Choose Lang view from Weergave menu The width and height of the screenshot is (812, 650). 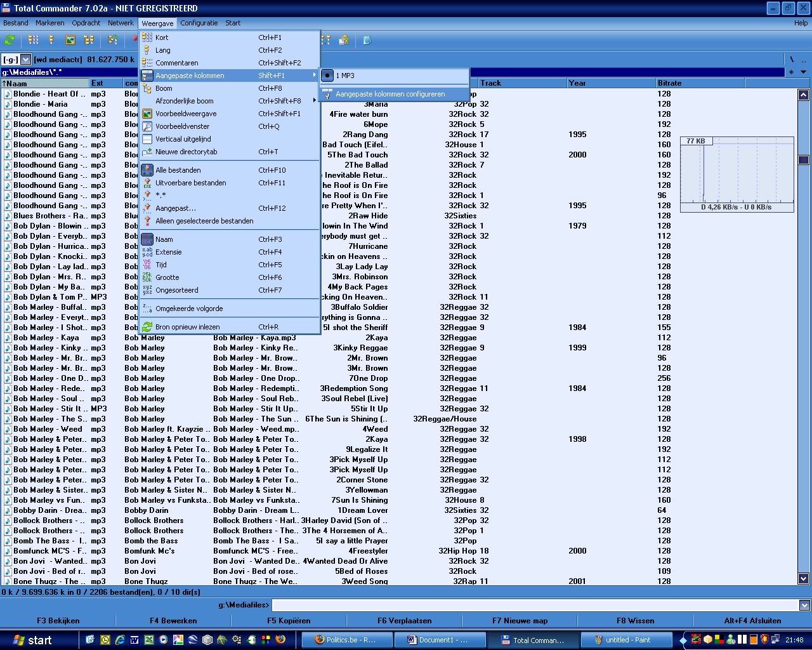coord(230,50)
